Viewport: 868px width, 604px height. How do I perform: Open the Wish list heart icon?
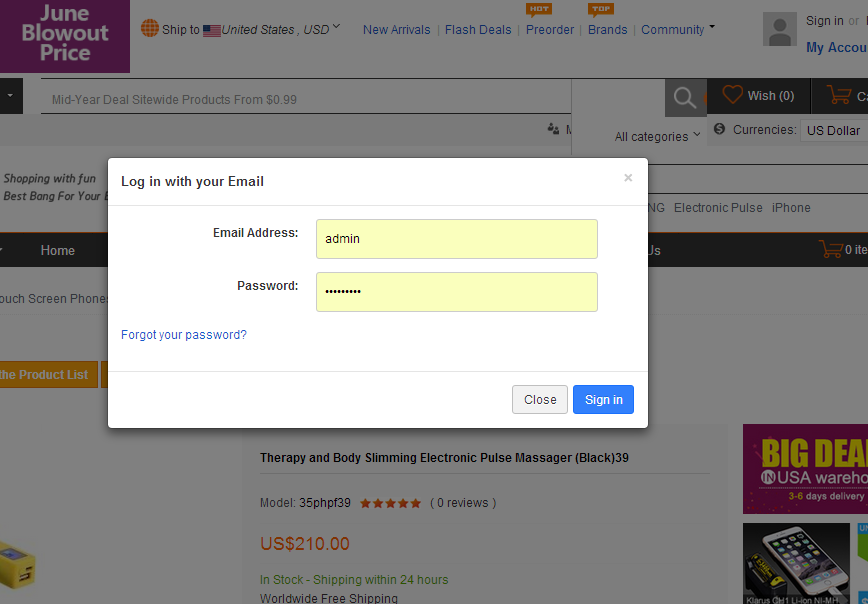coord(733,95)
